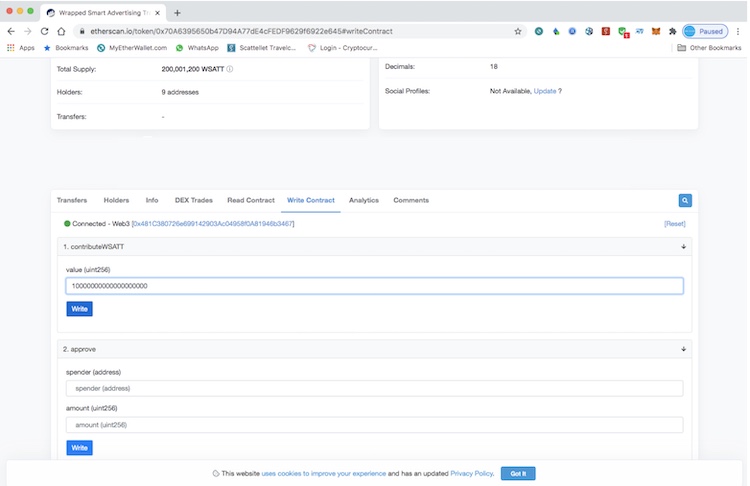
Task: Open the MetaMask fox extension
Action: (656, 31)
